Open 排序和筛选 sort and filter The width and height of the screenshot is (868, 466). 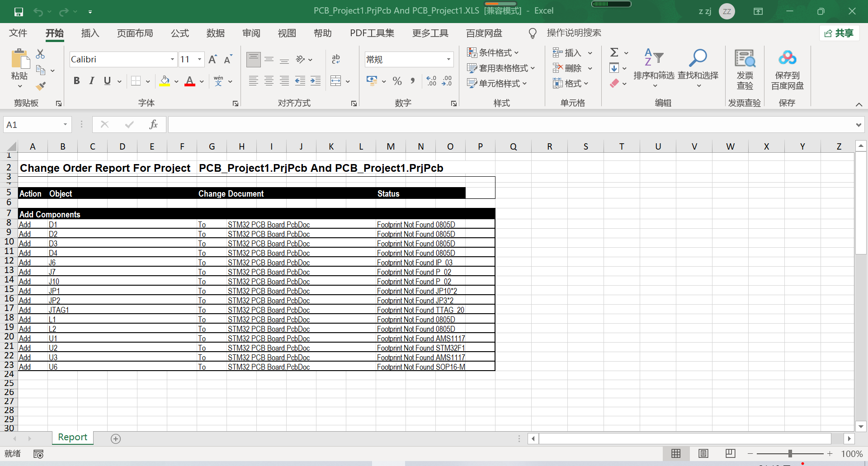tap(654, 68)
